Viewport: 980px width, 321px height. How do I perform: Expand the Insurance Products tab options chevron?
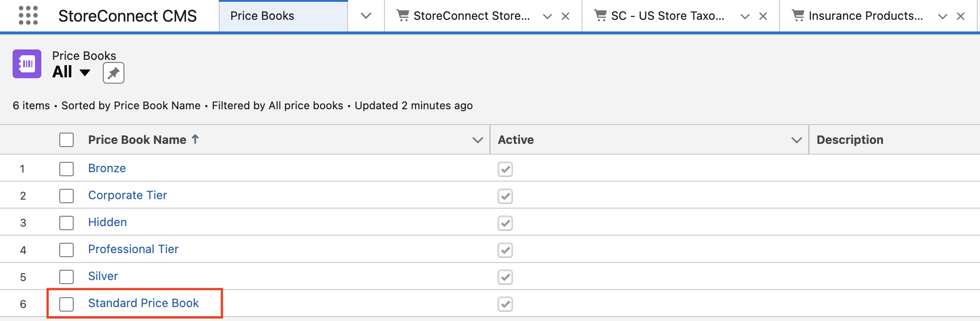942,16
